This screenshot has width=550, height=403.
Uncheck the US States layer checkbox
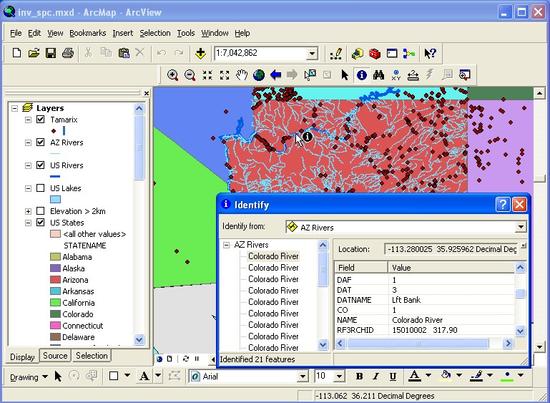point(41,222)
